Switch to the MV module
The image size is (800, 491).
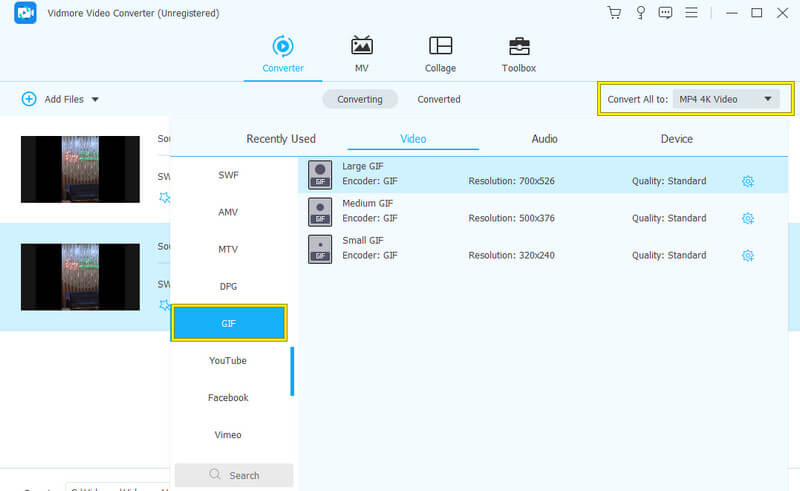(x=362, y=54)
